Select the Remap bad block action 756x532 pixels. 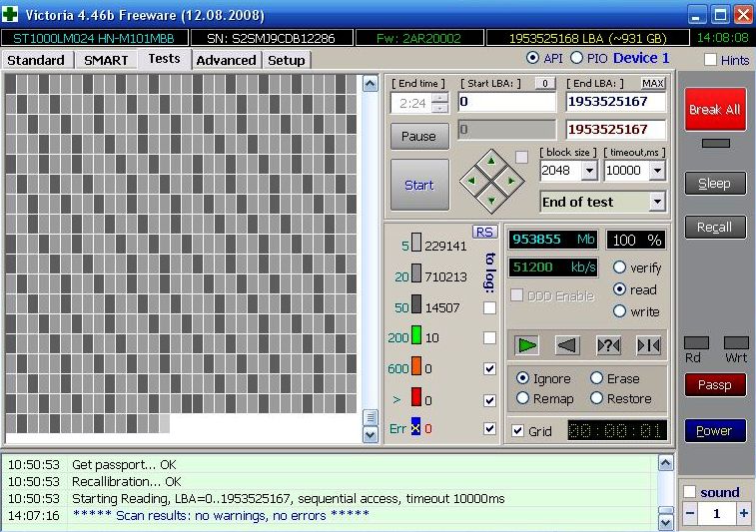(522, 398)
